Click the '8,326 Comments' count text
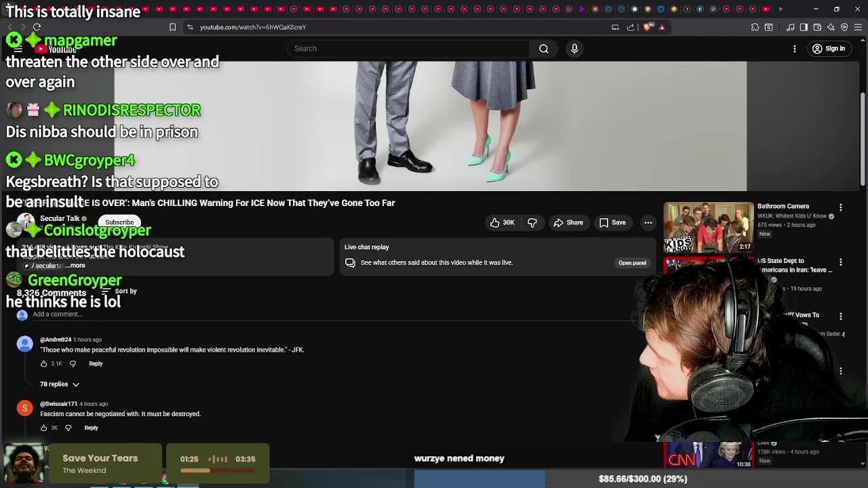The height and width of the screenshot is (488, 868). 52,293
